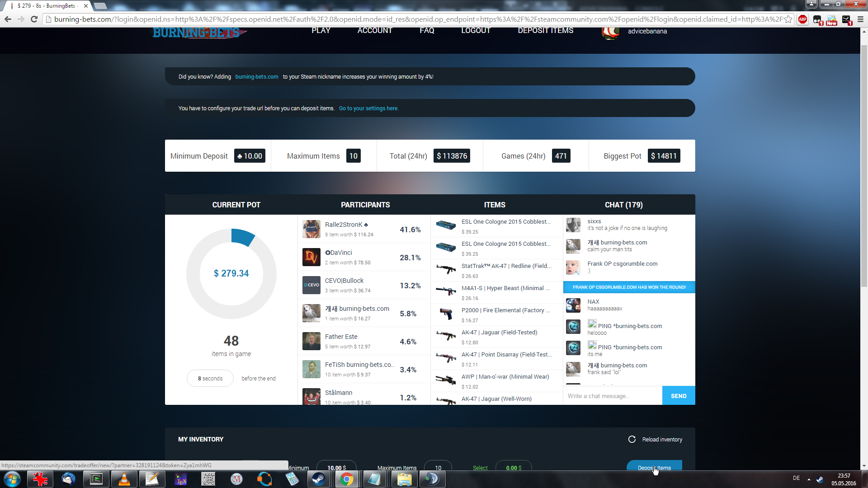This screenshot has height=488, width=868.
Task: Launch VLC media player from taskbar
Action: tap(124, 479)
